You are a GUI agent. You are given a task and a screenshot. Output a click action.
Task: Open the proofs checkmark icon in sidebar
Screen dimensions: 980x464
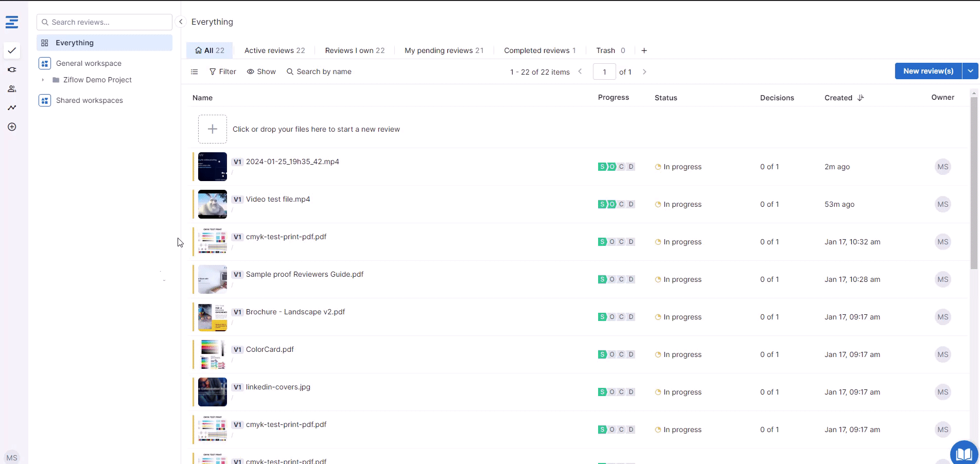12,50
